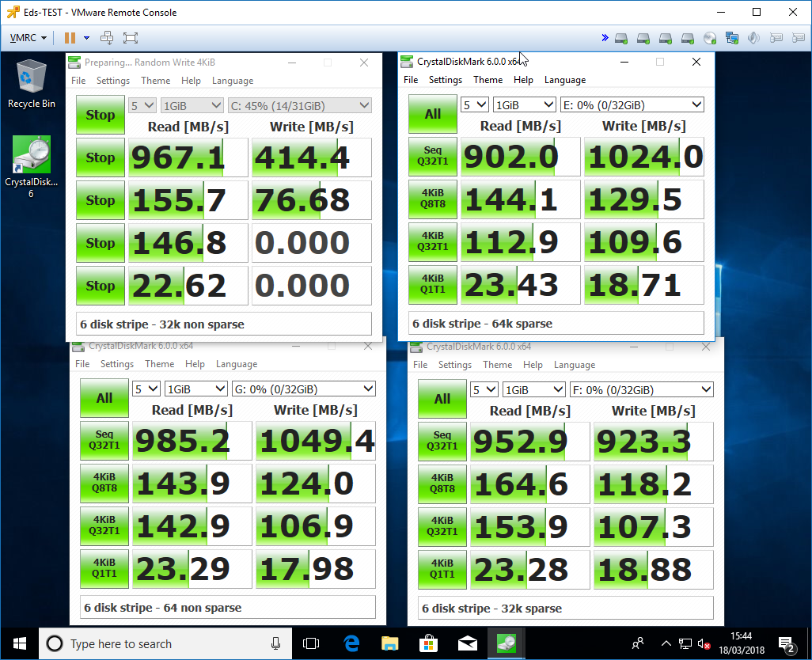This screenshot has height=660, width=812.
Task: Open Microsoft Store from taskbar
Action: click(x=429, y=643)
